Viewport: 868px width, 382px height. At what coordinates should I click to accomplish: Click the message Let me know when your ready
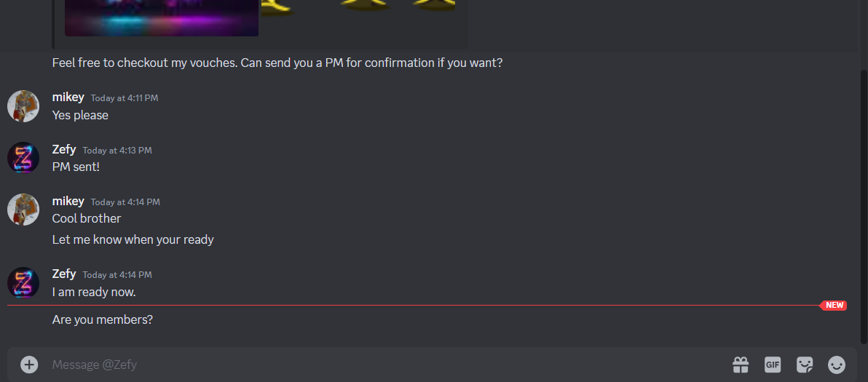click(133, 240)
